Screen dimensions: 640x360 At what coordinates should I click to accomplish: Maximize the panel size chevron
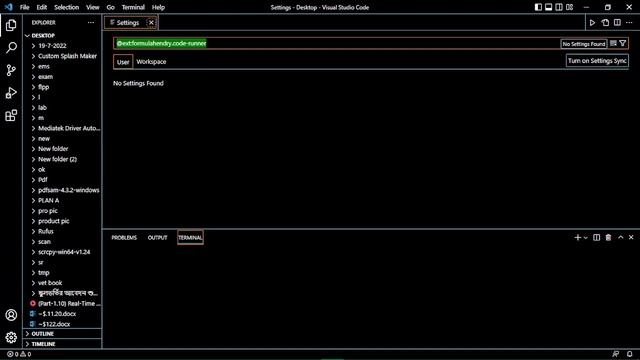(620, 238)
